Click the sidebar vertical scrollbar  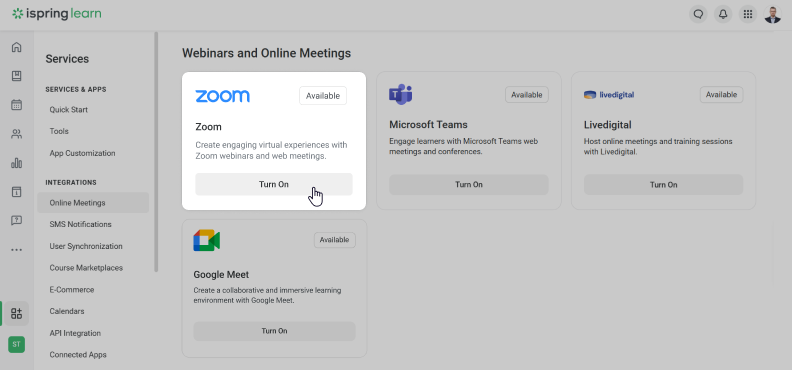[156, 151]
